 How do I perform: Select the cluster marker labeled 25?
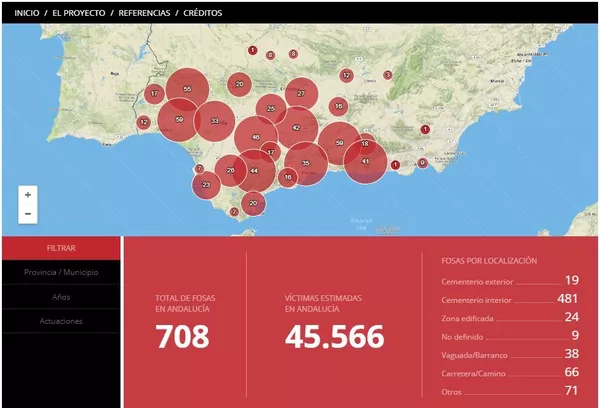271,109
